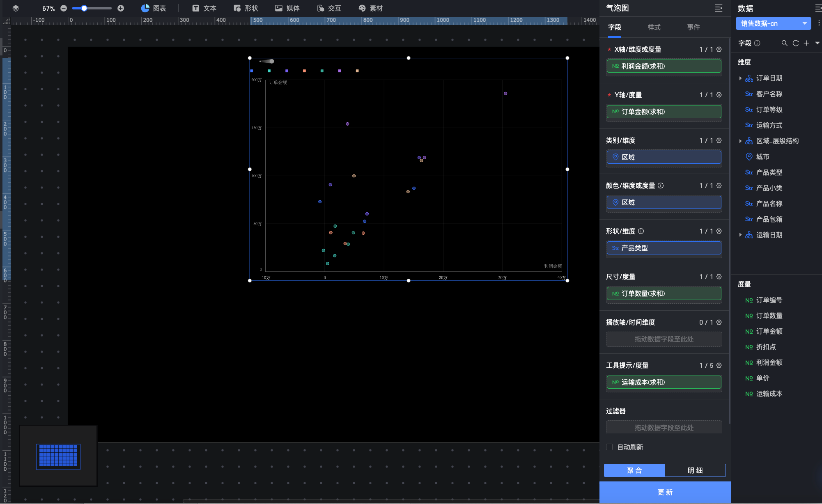822x504 pixels.
Task: Click the canvas minimap thumbnail
Action: coord(58,456)
